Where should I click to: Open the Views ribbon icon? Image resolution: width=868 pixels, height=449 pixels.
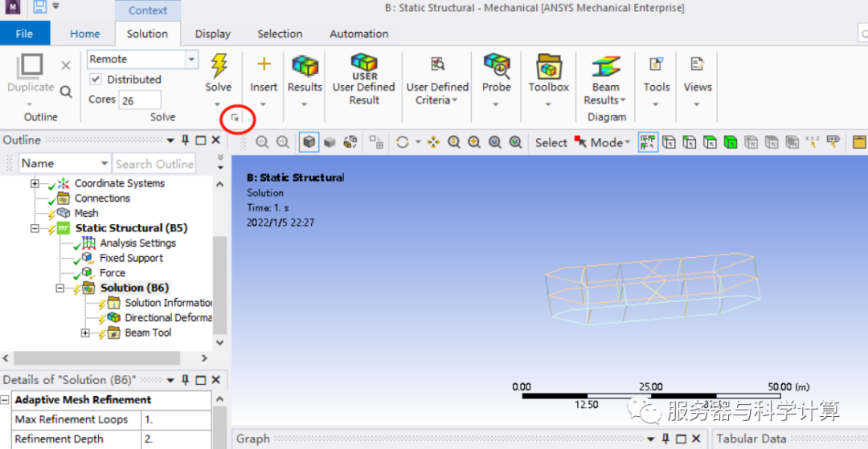(x=697, y=64)
